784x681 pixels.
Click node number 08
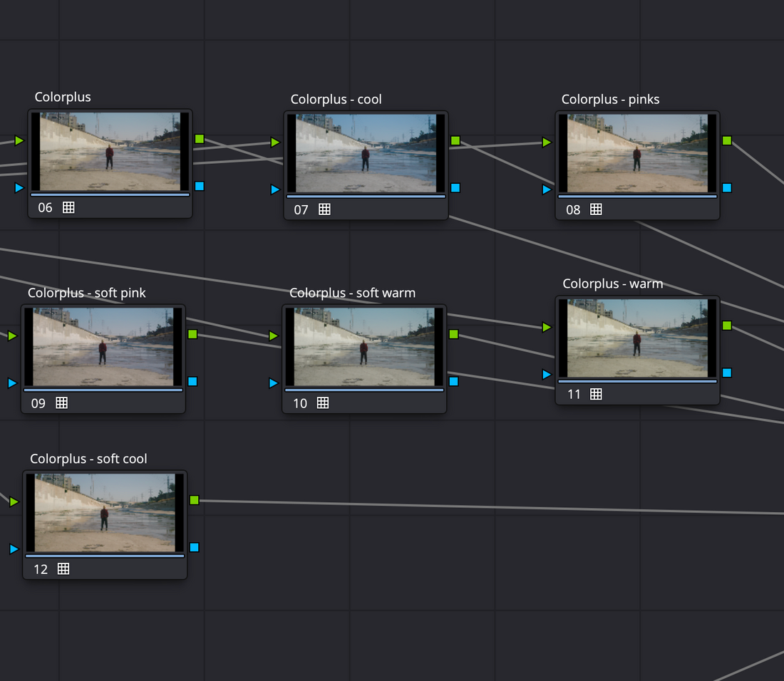pos(573,210)
